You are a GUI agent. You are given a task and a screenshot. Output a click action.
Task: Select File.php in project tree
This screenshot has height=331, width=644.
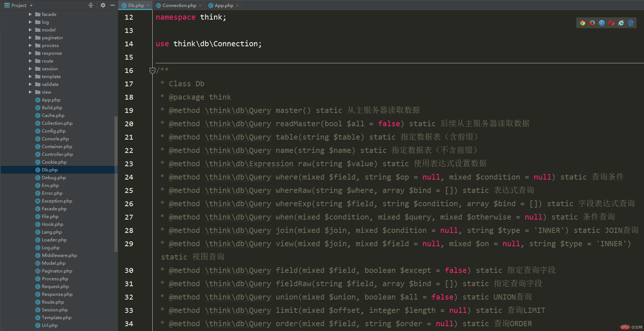pyautogui.click(x=47, y=217)
